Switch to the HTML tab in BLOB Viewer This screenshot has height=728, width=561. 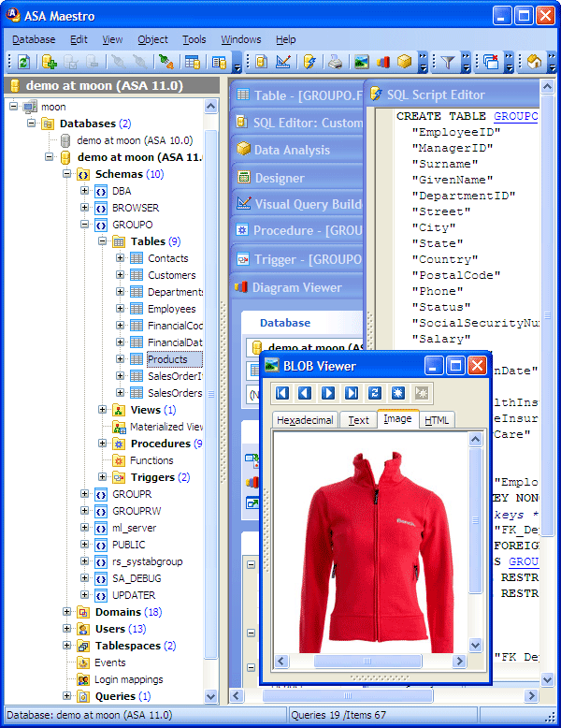pyautogui.click(x=437, y=420)
